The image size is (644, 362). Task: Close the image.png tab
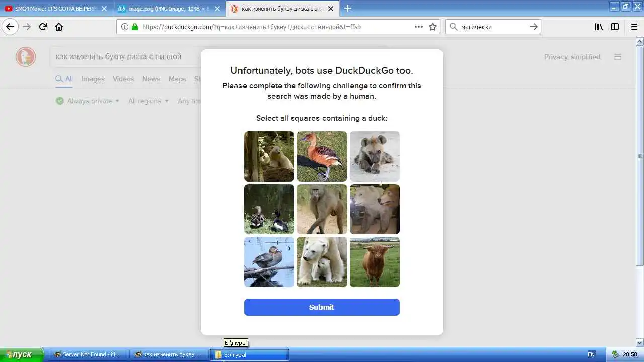[x=217, y=9]
